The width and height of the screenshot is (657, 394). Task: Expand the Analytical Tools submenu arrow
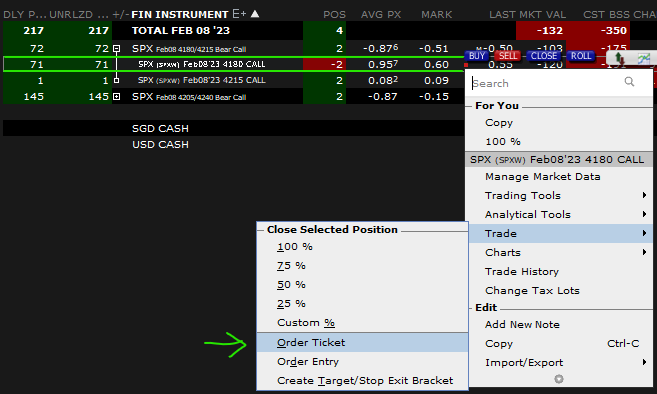pyautogui.click(x=644, y=214)
